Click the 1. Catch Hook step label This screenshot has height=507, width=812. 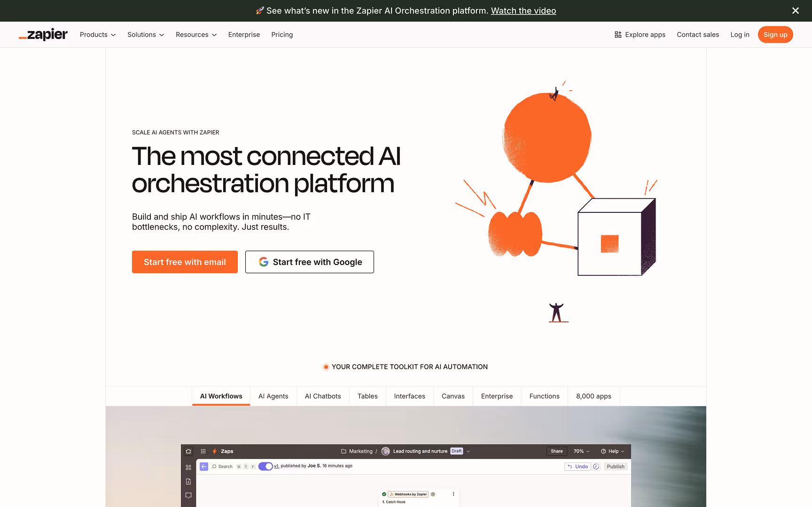pyautogui.click(x=394, y=502)
